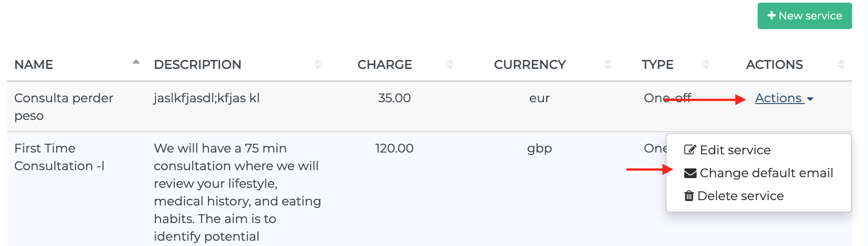The height and width of the screenshot is (246, 868).
Task: Click the plus icon on New service
Action: (771, 16)
